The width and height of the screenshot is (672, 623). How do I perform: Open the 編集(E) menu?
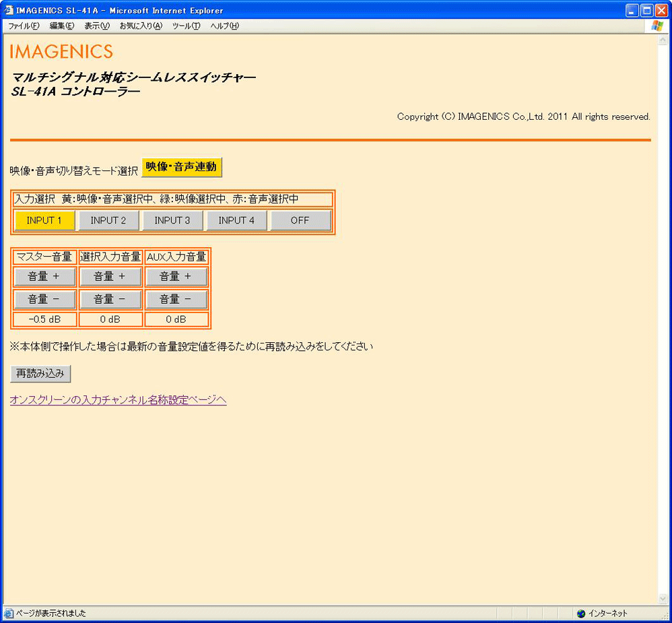[62, 26]
